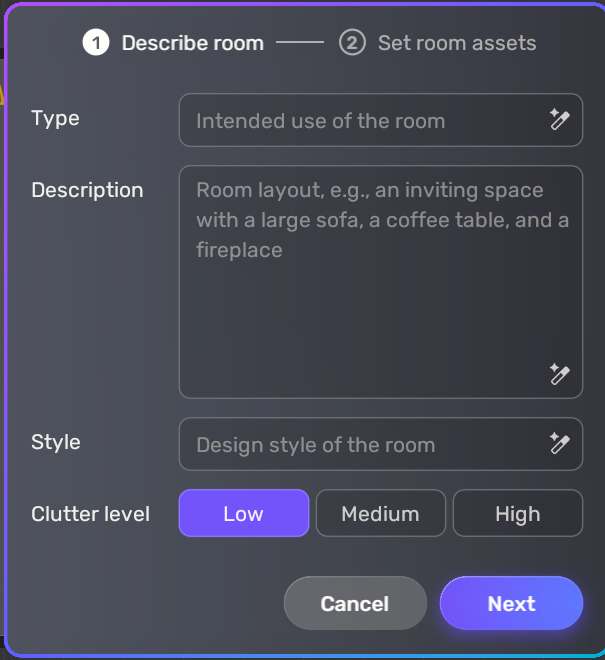Click the AI wand icon in Type field
The height and width of the screenshot is (660, 605).
[559, 120]
